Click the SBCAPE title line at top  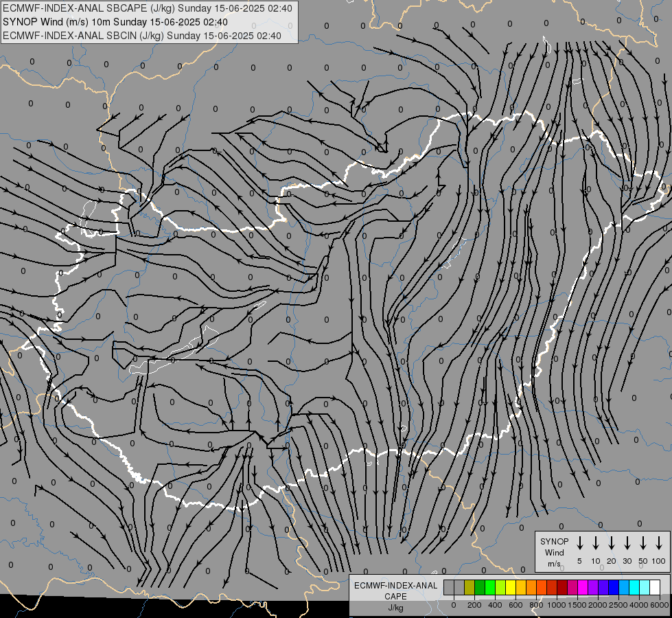tap(148, 8)
